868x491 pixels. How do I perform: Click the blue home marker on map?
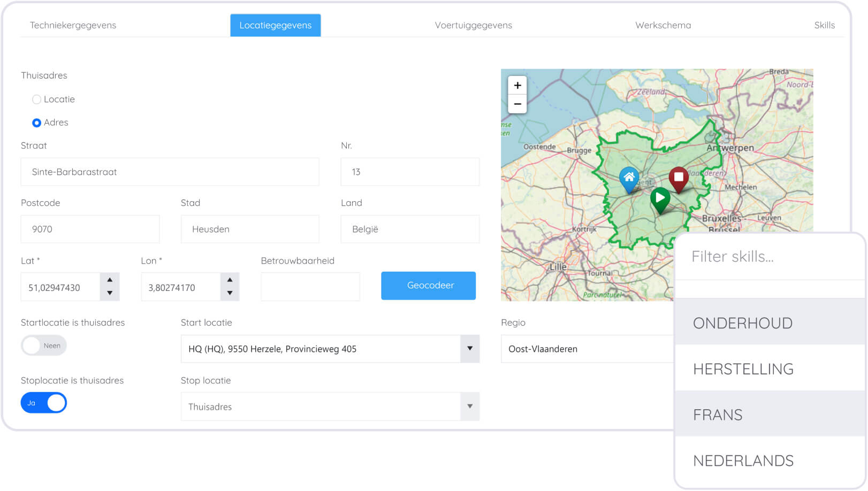click(x=629, y=180)
